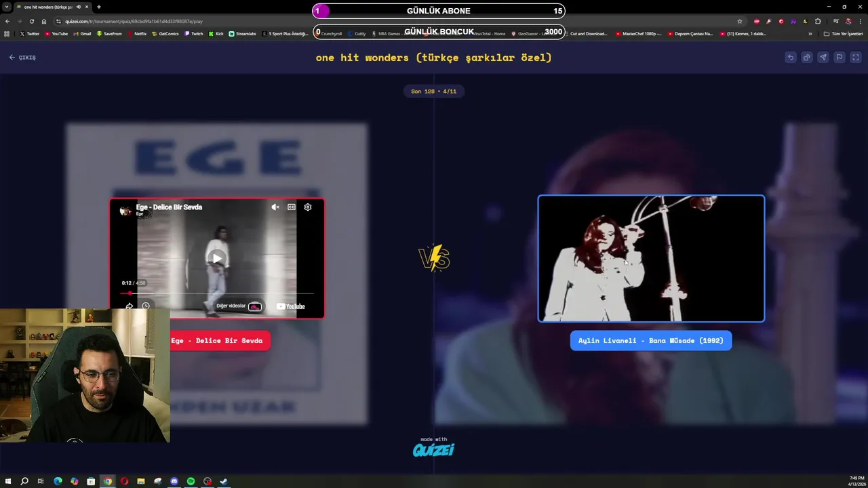Toggle closed captions on the YouTube player
Image resolution: width=868 pixels, height=488 pixels.
pos(292,207)
